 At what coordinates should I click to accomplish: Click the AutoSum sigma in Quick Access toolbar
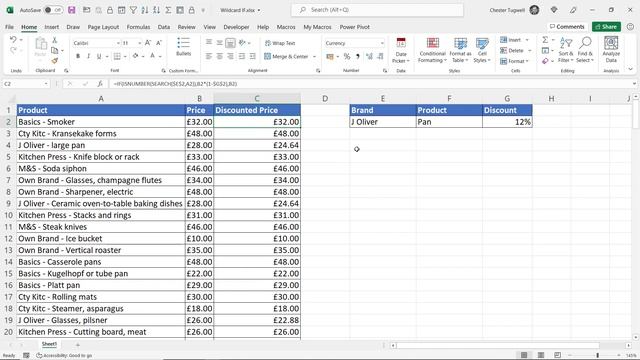click(x=168, y=10)
